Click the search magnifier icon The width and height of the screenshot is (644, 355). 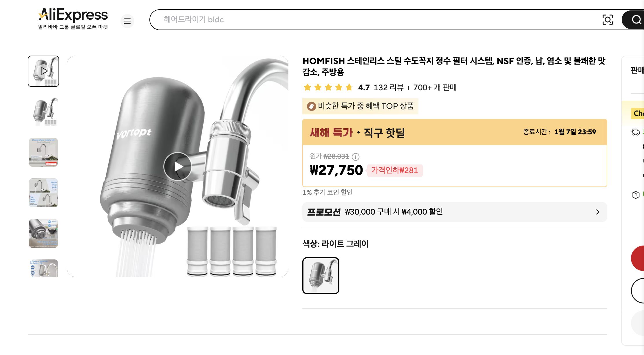click(636, 20)
